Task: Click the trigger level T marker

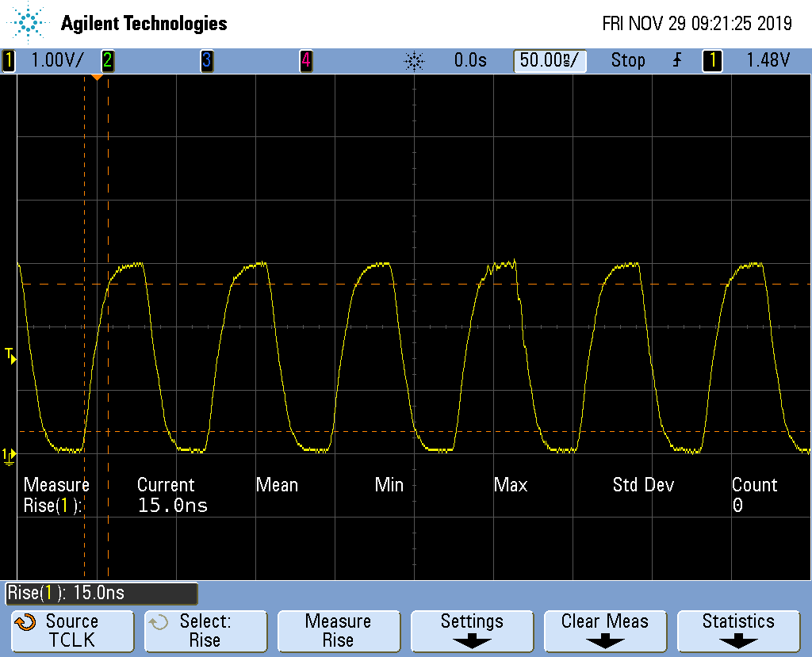Action: [10, 356]
